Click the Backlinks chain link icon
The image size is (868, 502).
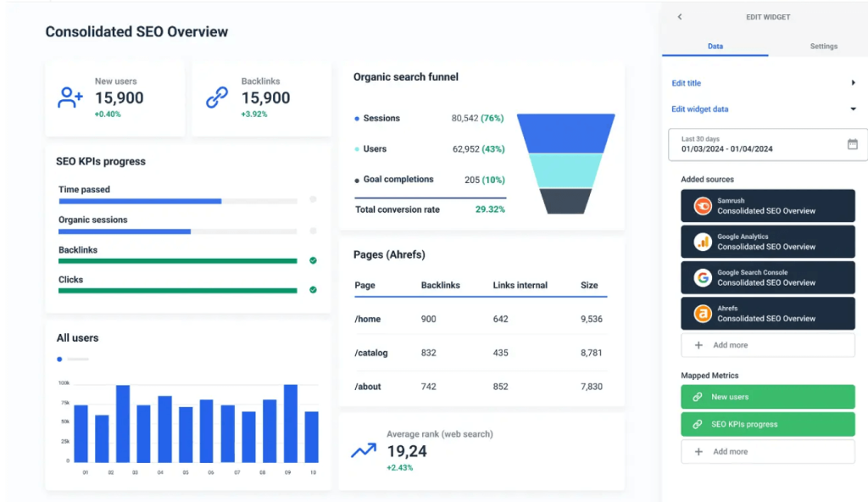pos(217,98)
